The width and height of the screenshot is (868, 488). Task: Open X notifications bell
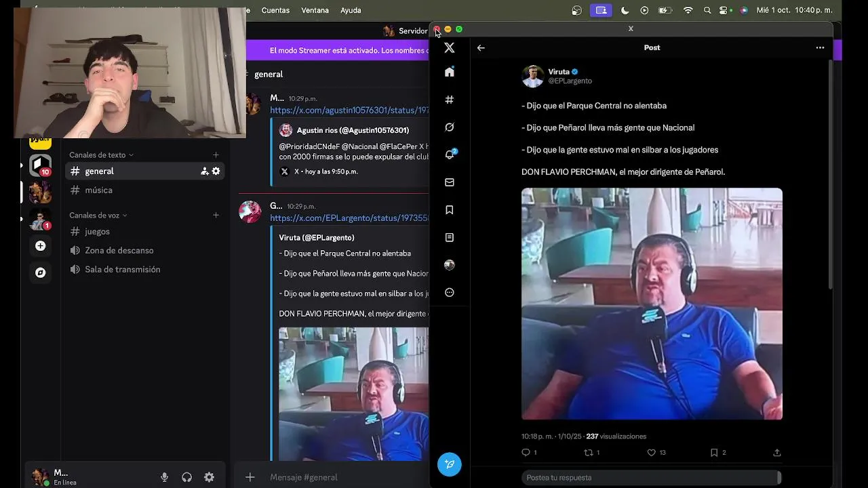[x=449, y=155]
